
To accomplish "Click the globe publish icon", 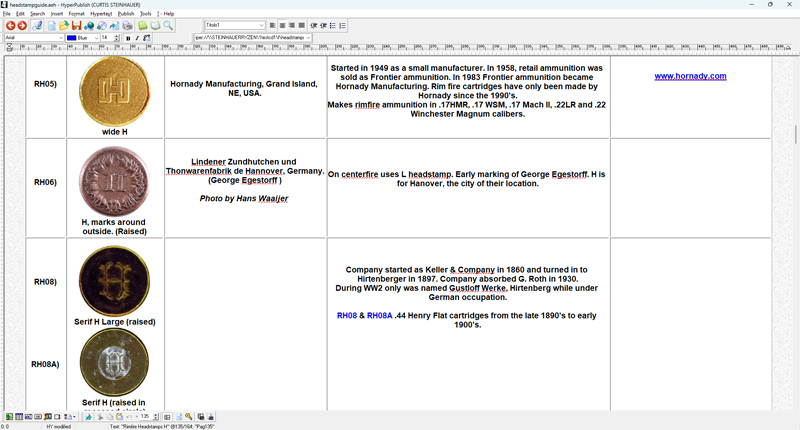I will pos(89,26).
